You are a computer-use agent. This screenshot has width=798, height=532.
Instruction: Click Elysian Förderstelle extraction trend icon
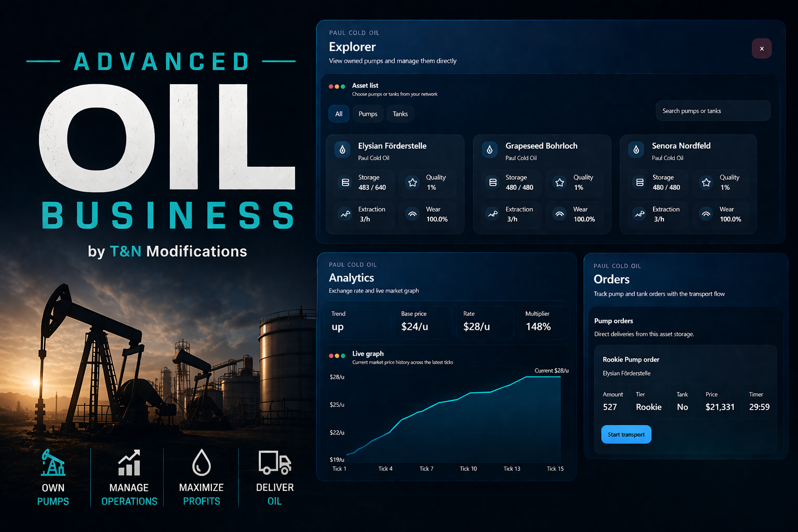click(345, 214)
